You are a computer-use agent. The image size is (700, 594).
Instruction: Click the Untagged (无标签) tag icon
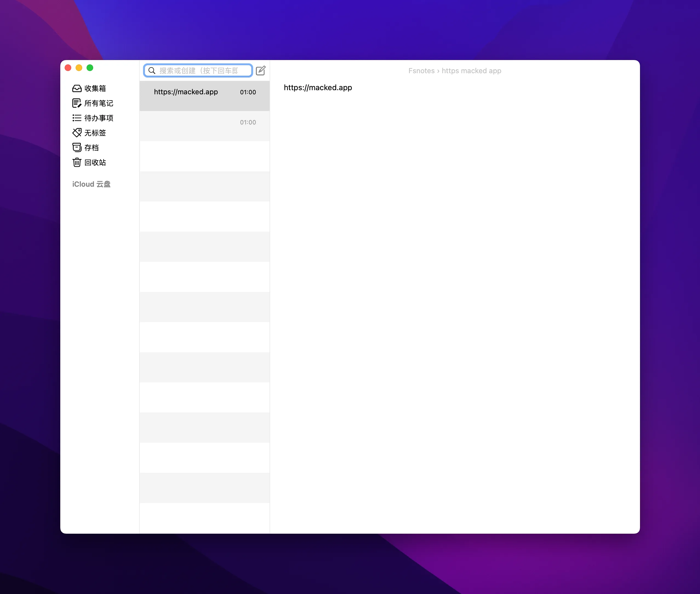[x=77, y=133]
